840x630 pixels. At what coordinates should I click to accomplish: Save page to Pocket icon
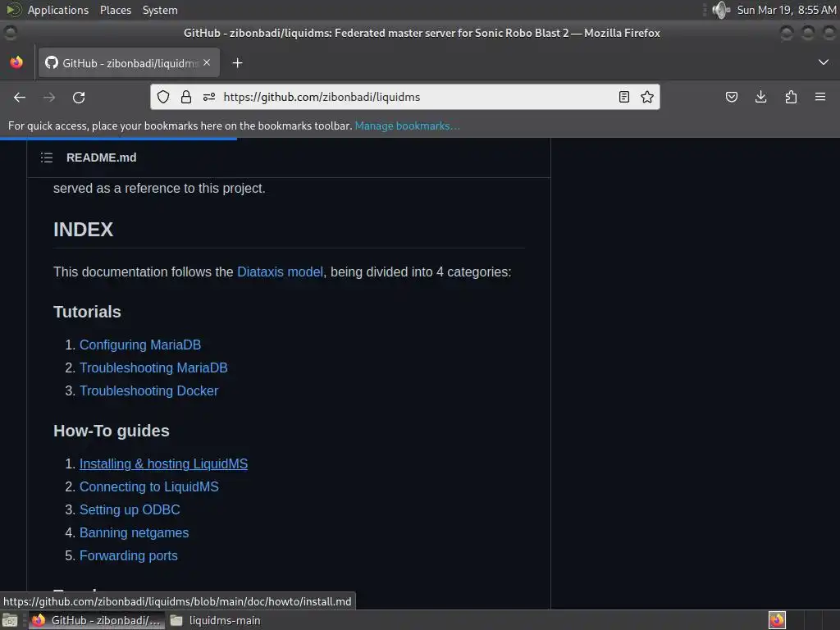pyautogui.click(x=731, y=97)
